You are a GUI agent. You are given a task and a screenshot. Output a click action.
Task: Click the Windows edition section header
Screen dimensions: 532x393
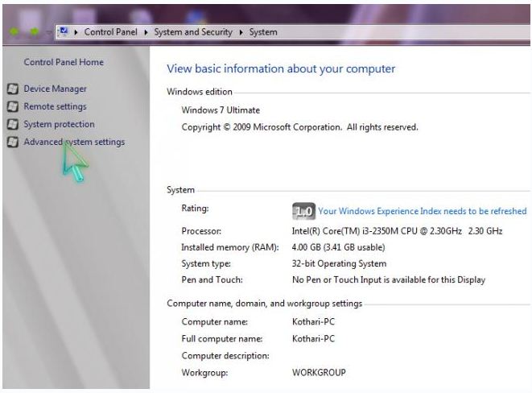200,92
